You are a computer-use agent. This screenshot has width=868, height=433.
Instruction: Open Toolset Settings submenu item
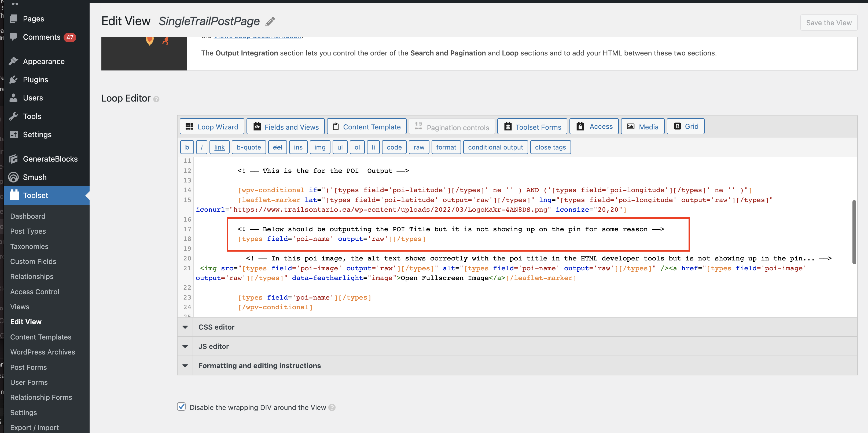pyautogui.click(x=23, y=412)
